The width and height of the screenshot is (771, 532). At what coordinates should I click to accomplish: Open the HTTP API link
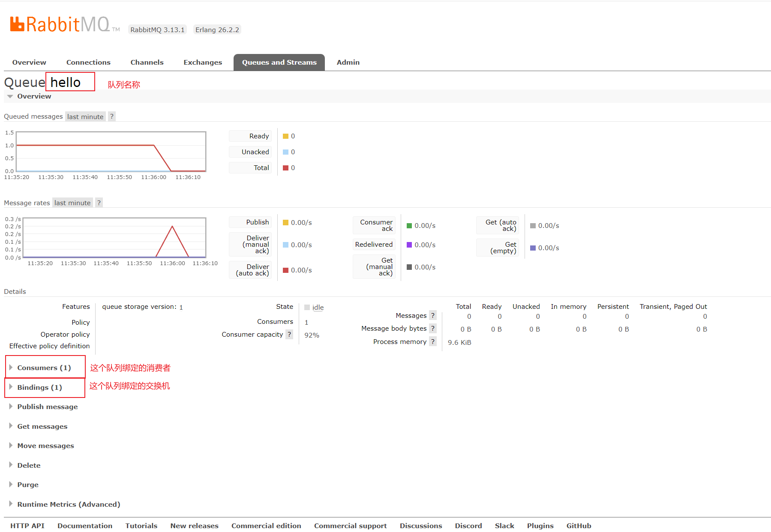[x=27, y=526]
